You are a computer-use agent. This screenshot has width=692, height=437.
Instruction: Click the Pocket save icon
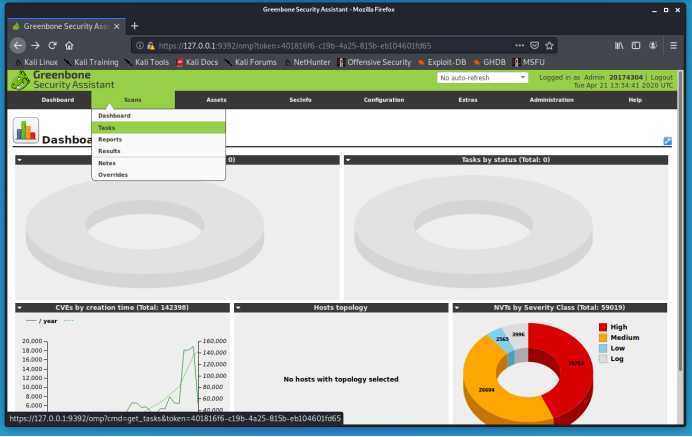point(534,45)
